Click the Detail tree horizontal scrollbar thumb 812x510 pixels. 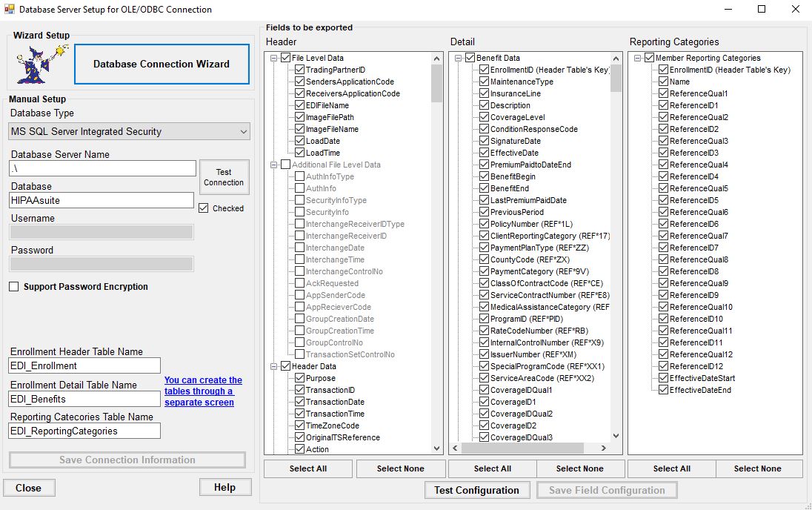click(522, 448)
